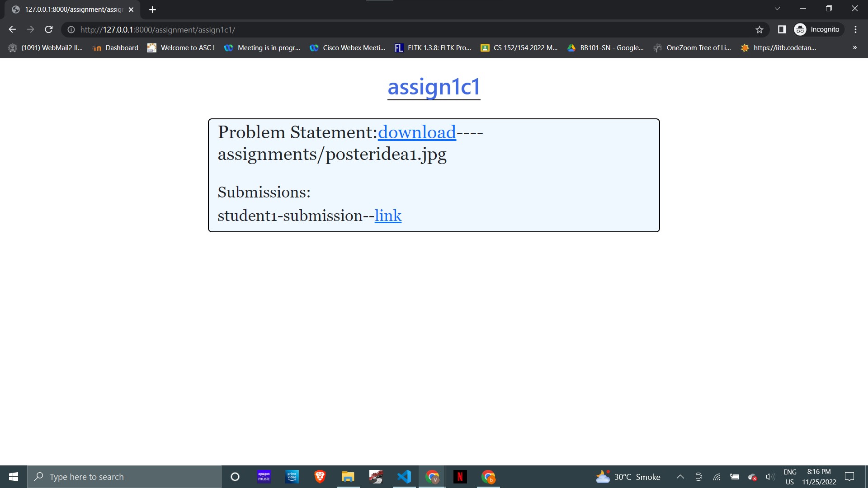Navigate back to the previous page
Viewport: 868px width, 488px height.
(12, 29)
